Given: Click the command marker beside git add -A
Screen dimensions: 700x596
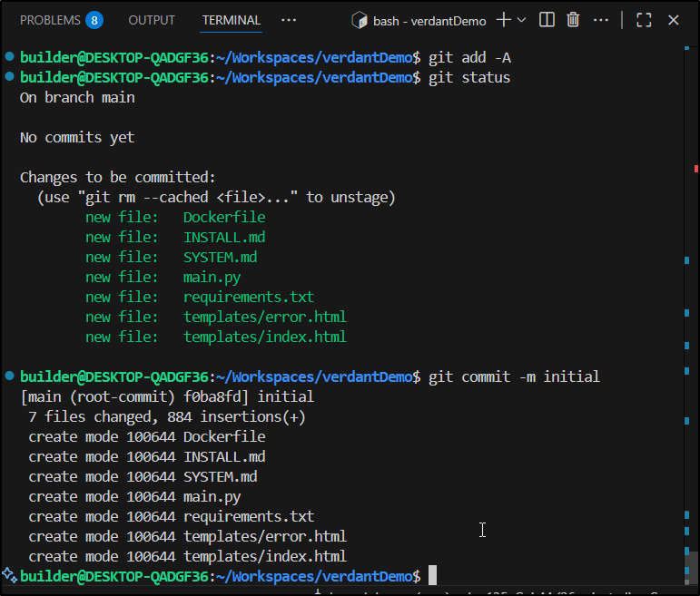Looking at the screenshot, I should 9,58.
